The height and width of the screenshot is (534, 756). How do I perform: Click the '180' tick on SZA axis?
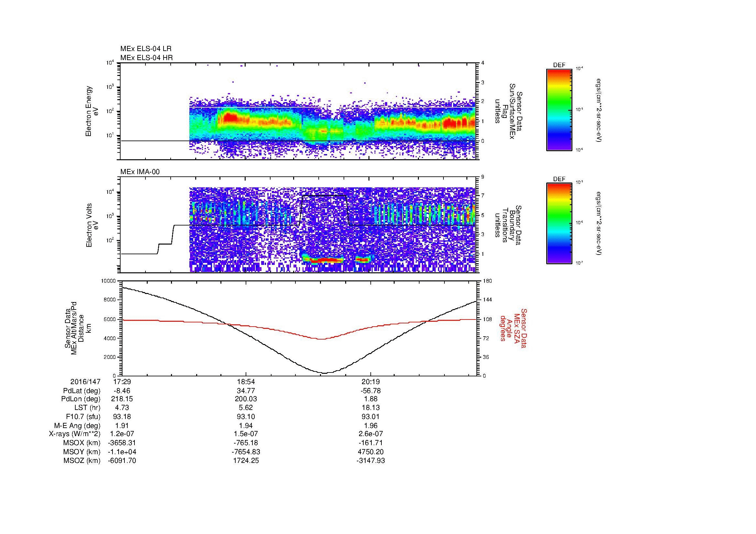(488, 281)
